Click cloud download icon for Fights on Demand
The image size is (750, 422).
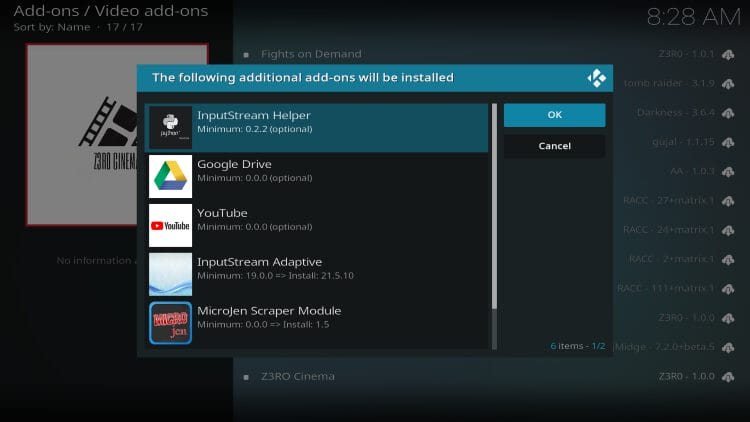[728, 55]
